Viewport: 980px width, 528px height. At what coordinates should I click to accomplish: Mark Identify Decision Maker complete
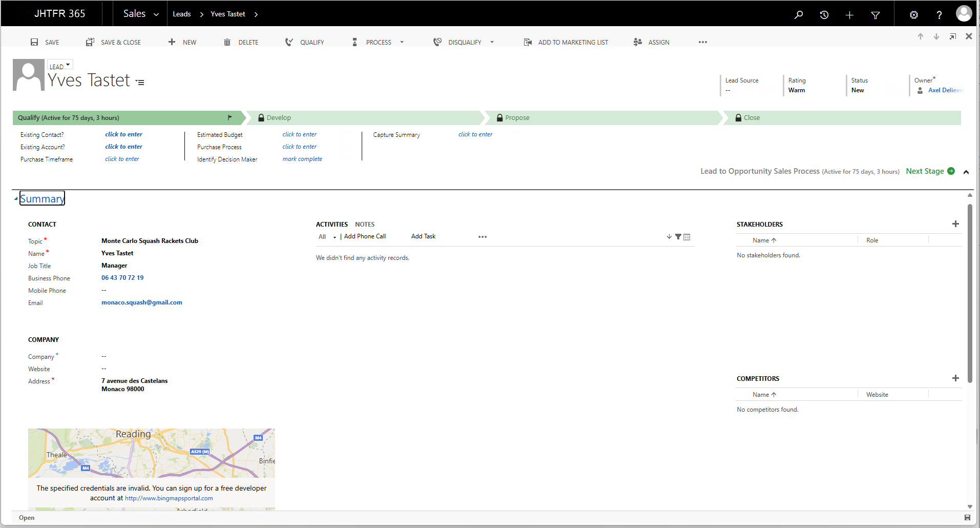pos(302,159)
